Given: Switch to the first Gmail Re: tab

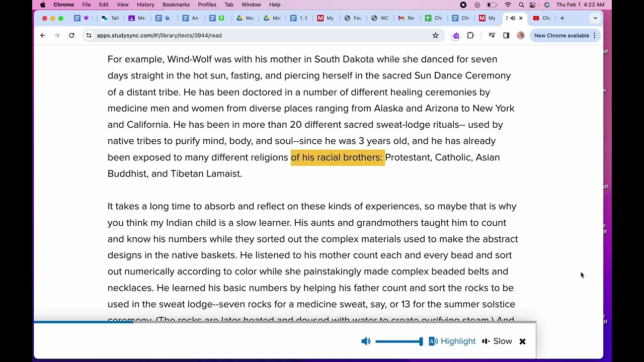Looking at the screenshot, I should (x=407, y=18).
